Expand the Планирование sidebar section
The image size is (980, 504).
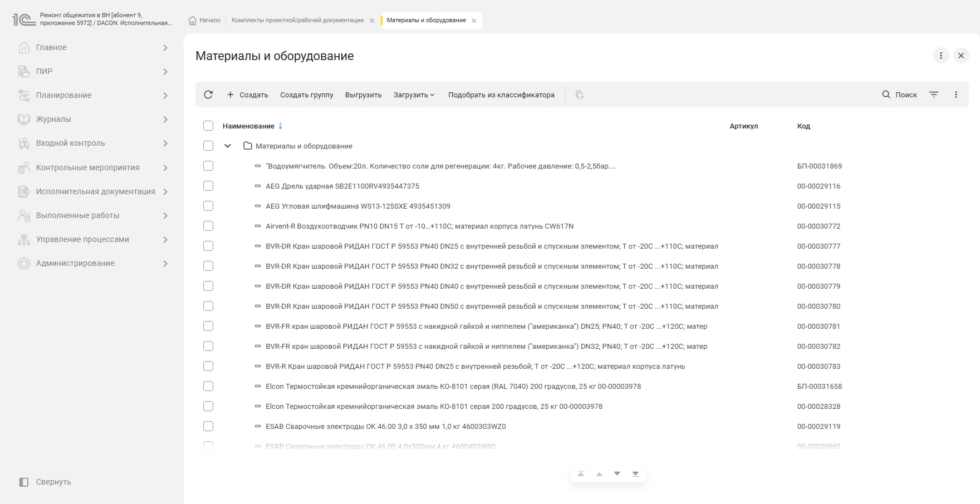[165, 95]
